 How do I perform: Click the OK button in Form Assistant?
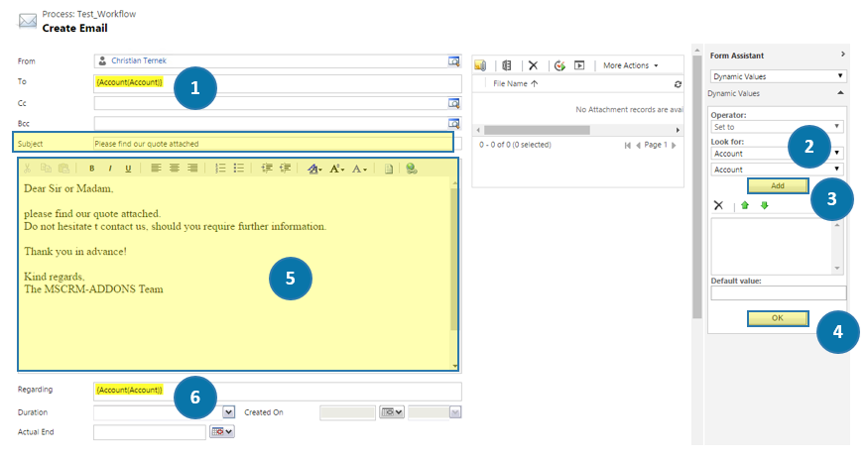[778, 318]
